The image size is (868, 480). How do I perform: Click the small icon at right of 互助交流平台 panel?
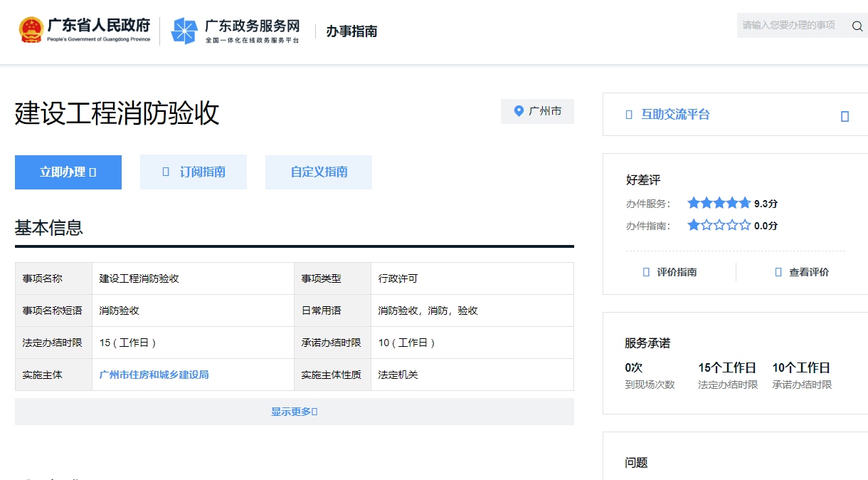845,115
